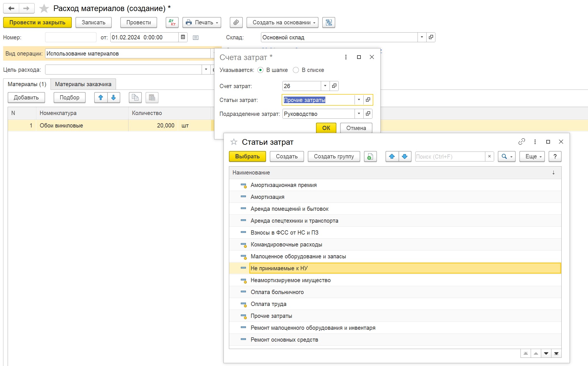Screen dimensions: 588x366
Task: Expand Статьи затрат dropdown arrow
Action: pyautogui.click(x=359, y=100)
